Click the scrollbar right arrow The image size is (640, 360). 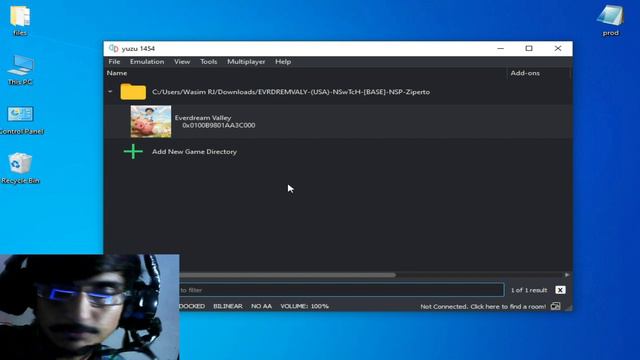(567, 275)
